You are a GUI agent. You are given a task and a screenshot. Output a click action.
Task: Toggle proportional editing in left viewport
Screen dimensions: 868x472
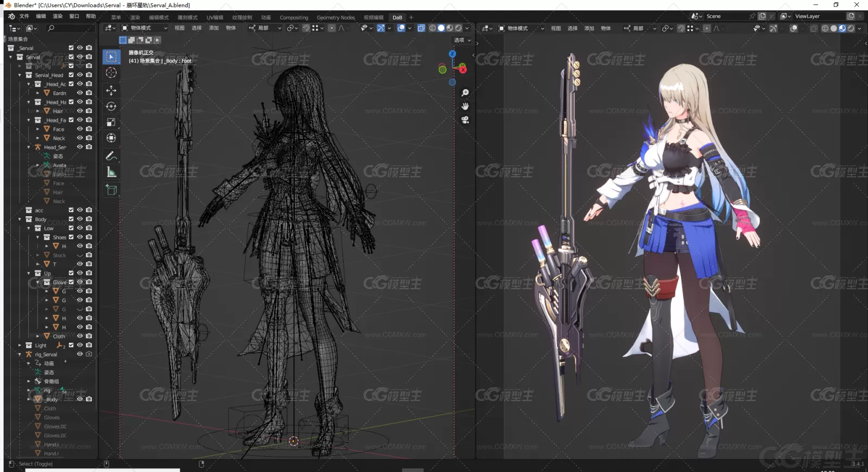tap(332, 28)
